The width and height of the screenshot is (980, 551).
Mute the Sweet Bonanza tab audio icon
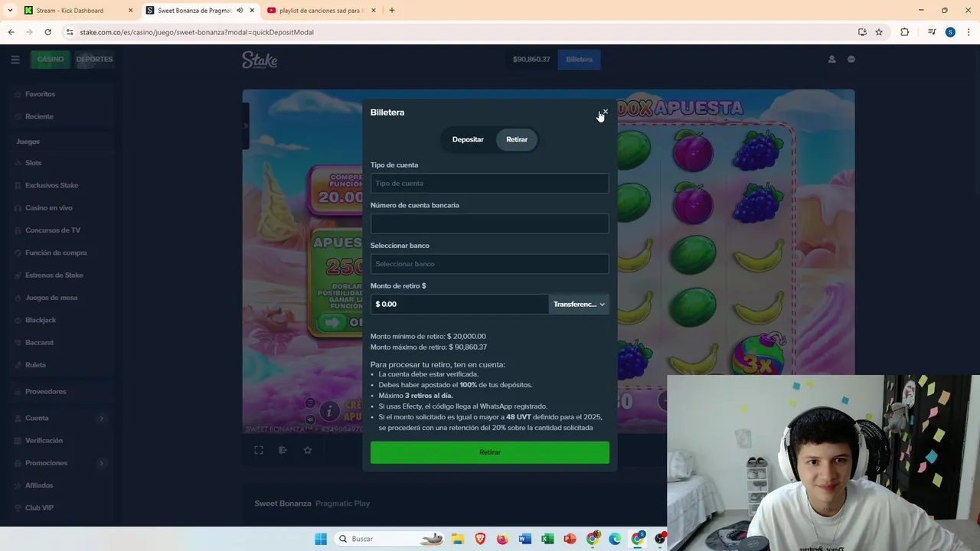(240, 11)
